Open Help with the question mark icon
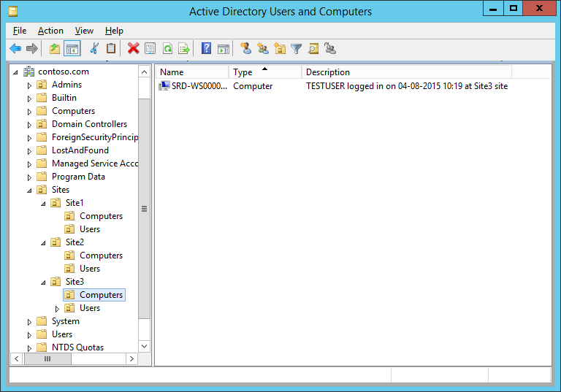The height and width of the screenshot is (392, 561). [x=207, y=48]
